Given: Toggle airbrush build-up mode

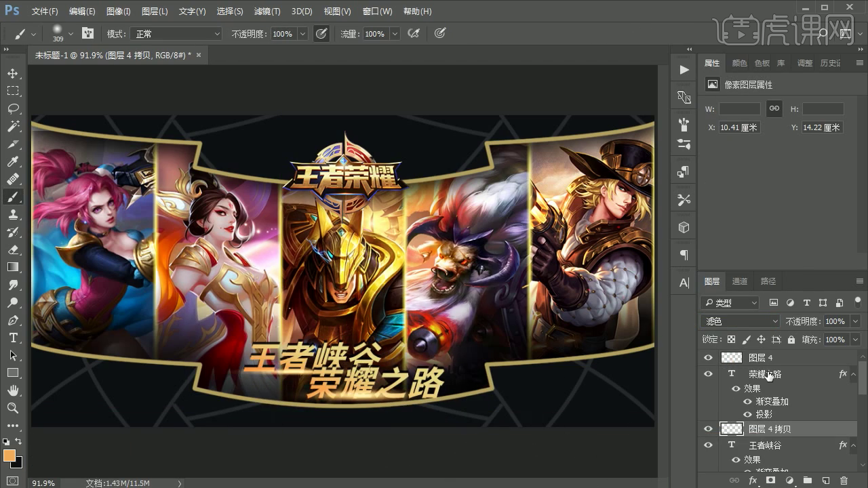Looking at the screenshot, I should point(414,33).
